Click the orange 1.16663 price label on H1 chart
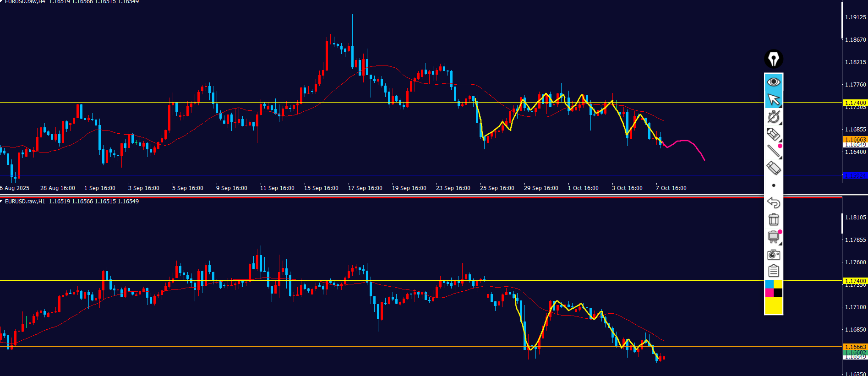 pos(855,347)
